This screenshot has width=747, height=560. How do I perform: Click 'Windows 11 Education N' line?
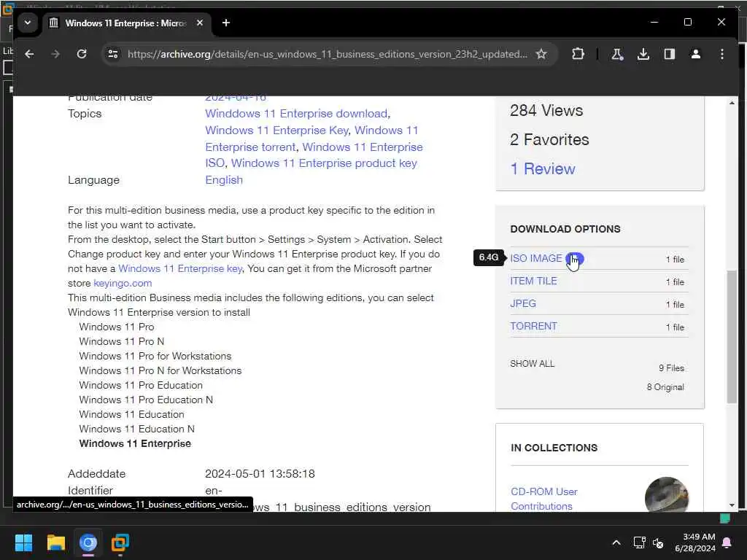pyautogui.click(x=136, y=429)
